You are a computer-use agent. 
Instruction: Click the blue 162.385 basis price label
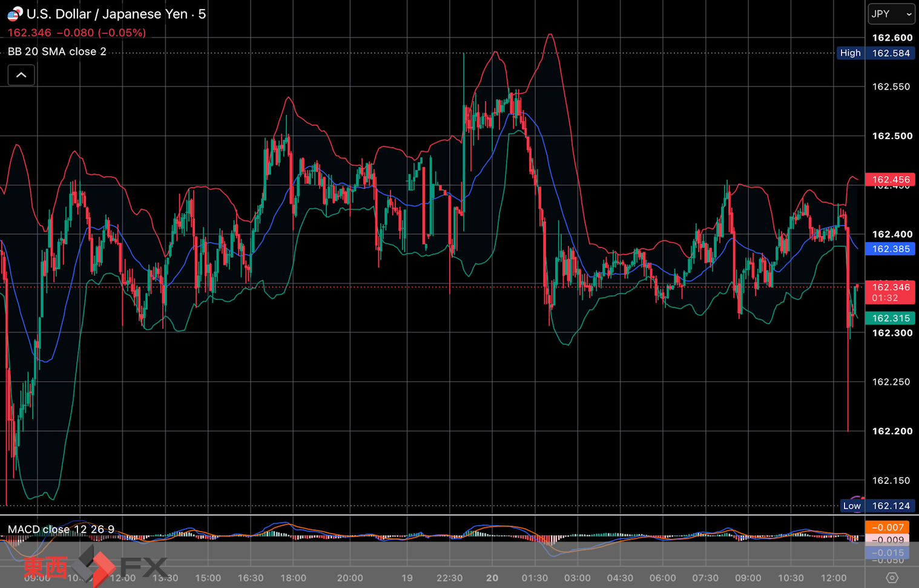pyautogui.click(x=891, y=249)
